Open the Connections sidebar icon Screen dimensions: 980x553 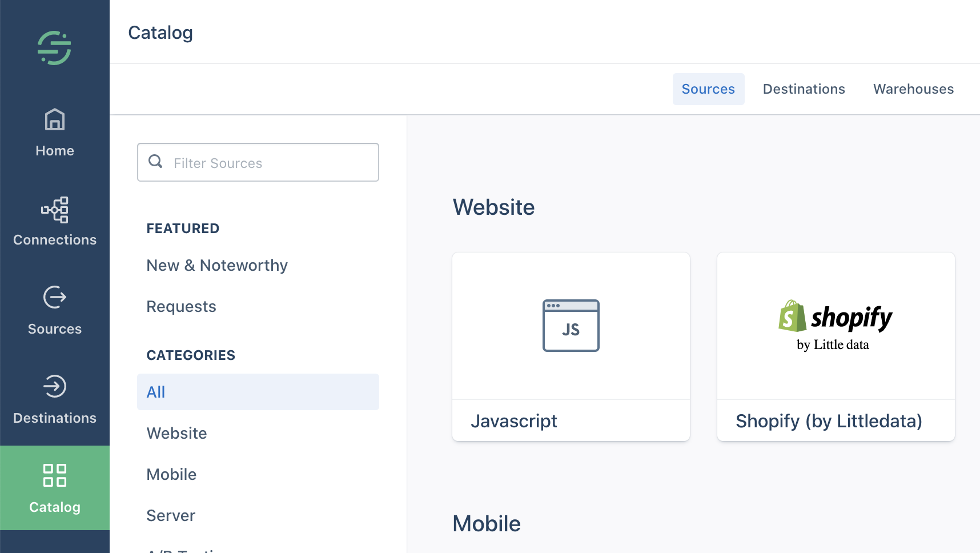tap(55, 210)
